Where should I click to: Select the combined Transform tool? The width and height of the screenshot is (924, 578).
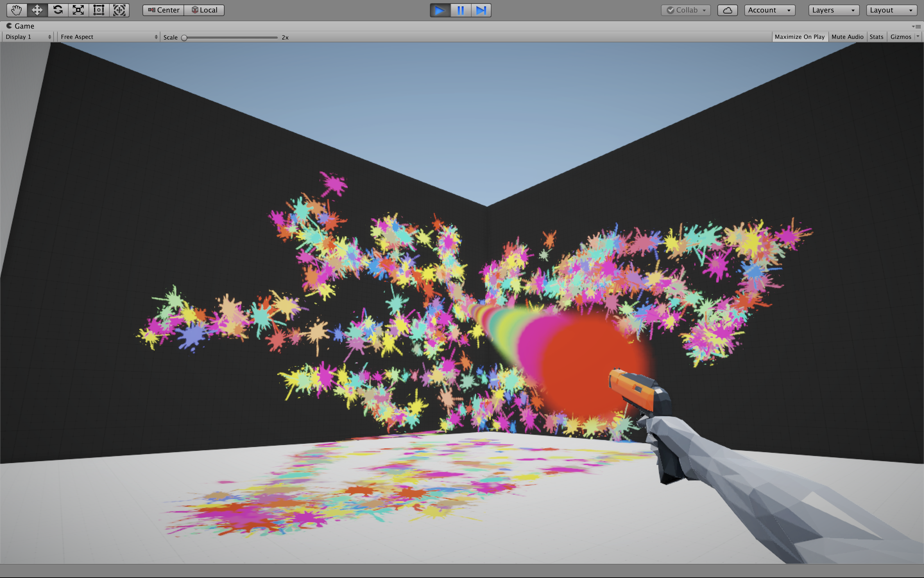119,10
